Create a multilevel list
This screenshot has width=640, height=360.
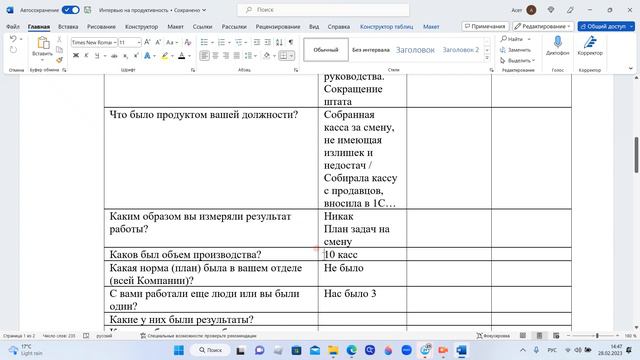[239, 42]
